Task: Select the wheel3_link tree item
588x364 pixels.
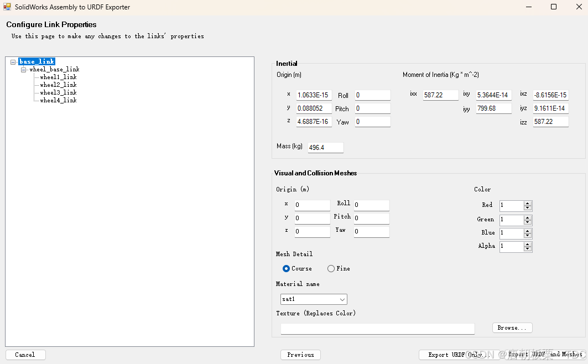Action: click(x=58, y=92)
